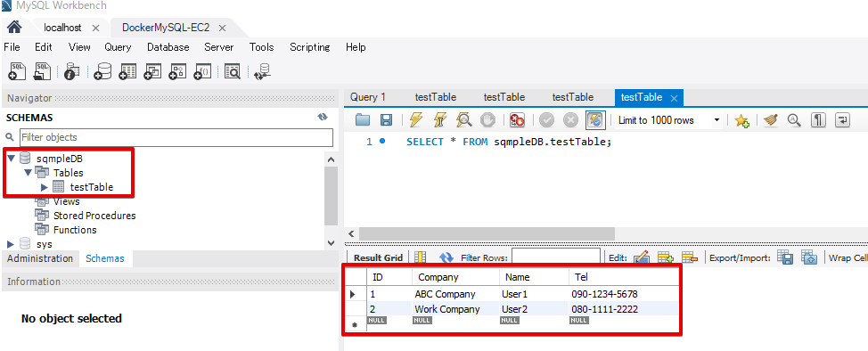Screen dimensions: 868x351
Task: Save snippet with star icon
Action: pos(741,120)
